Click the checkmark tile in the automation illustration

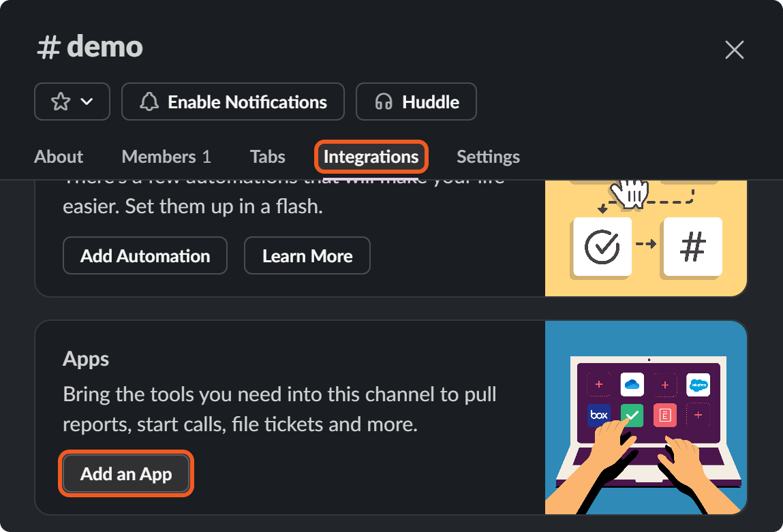pyautogui.click(x=602, y=246)
